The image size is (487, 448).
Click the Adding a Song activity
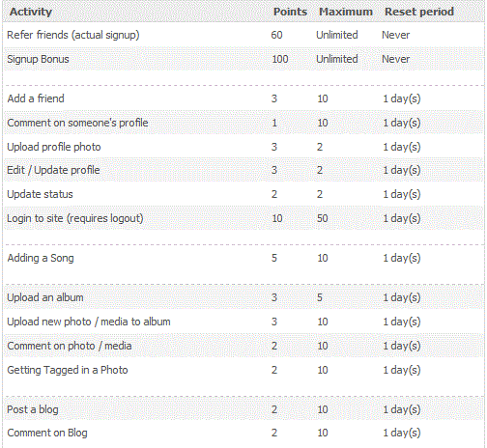coord(41,258)
